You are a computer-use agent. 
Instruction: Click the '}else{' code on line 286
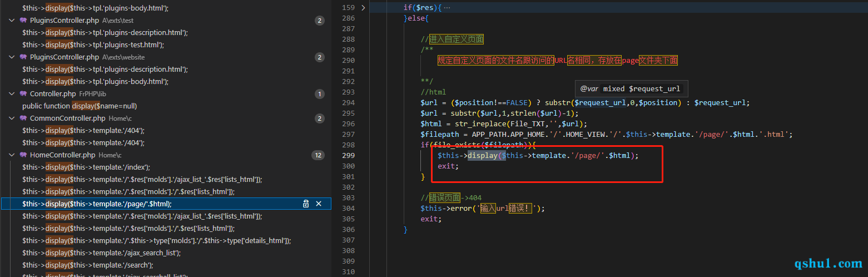(416, 18)
